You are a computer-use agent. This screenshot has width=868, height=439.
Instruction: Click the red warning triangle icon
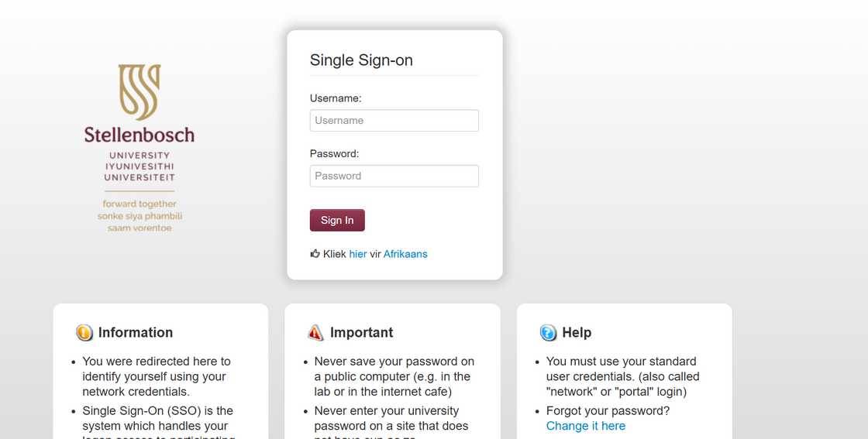coord(315,333)
